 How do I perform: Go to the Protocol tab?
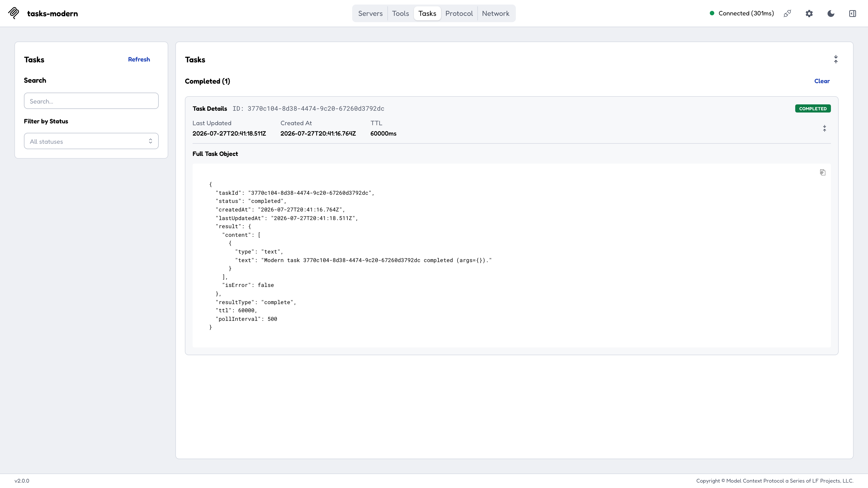click(x=459, y=14)
